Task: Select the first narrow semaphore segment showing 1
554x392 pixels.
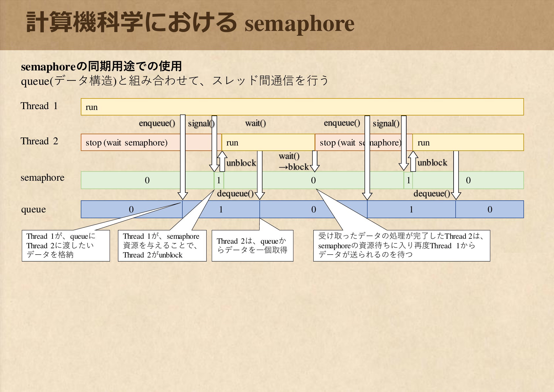Action: (x=219, y=180)
